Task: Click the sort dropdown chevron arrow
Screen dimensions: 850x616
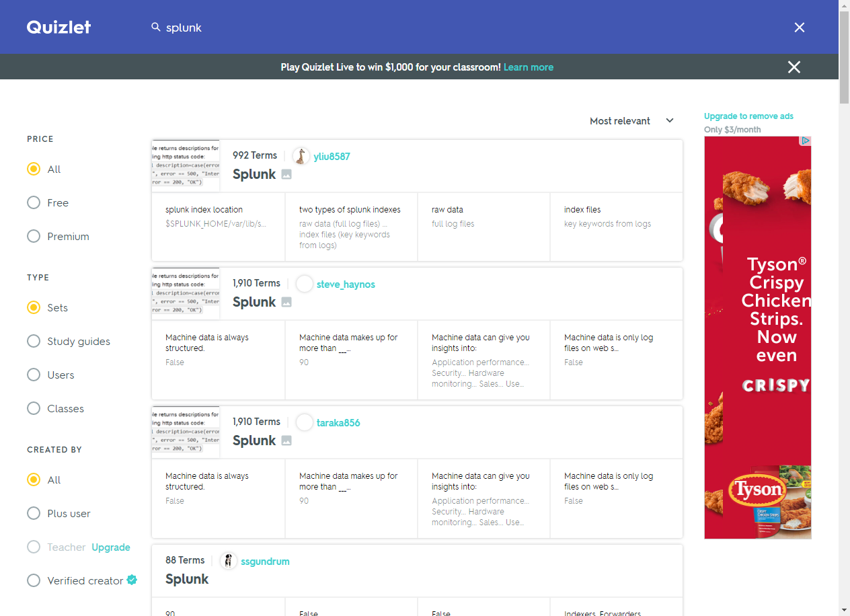Action: [670, 120]
